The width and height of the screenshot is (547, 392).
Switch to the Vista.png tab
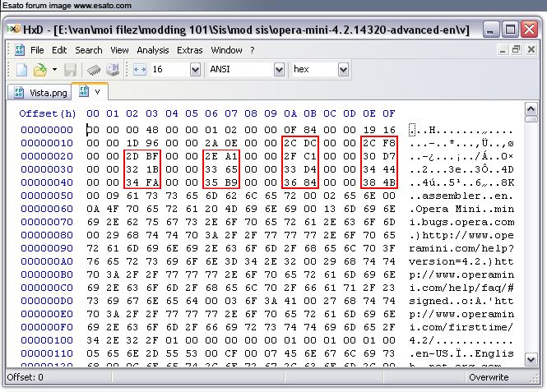[39, 93]
